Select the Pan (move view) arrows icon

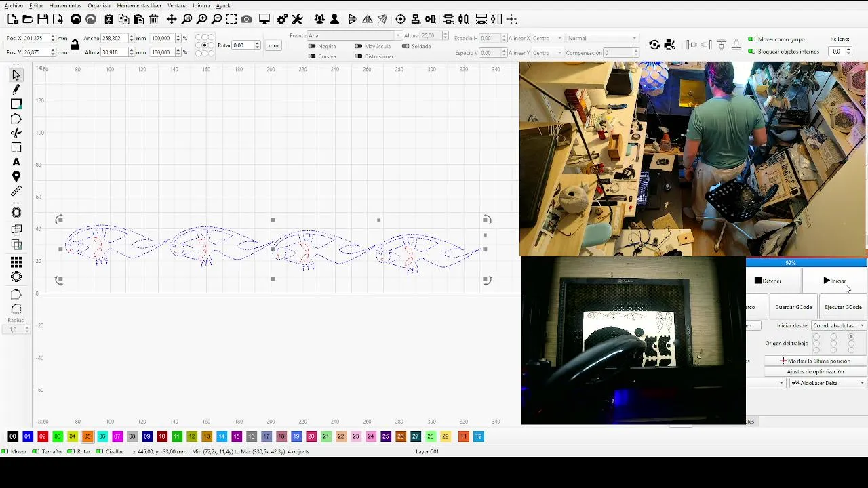[x=172, y=20]
